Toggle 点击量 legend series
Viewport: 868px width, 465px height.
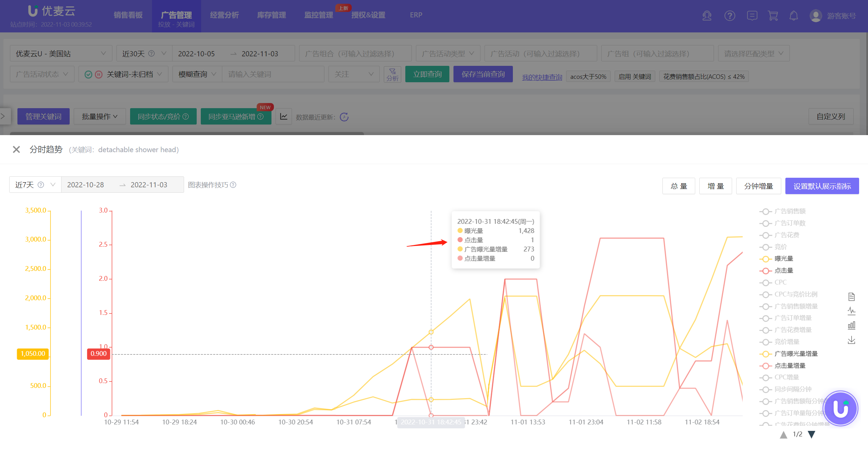click(776, 271)
